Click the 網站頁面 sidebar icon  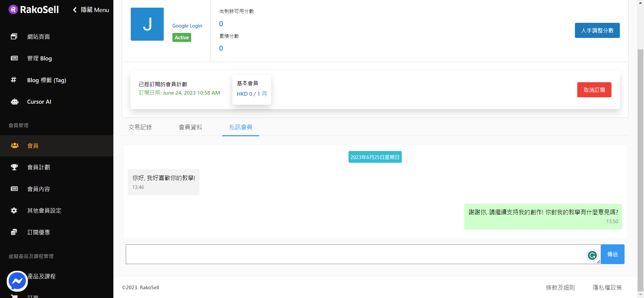pos(14,37)
